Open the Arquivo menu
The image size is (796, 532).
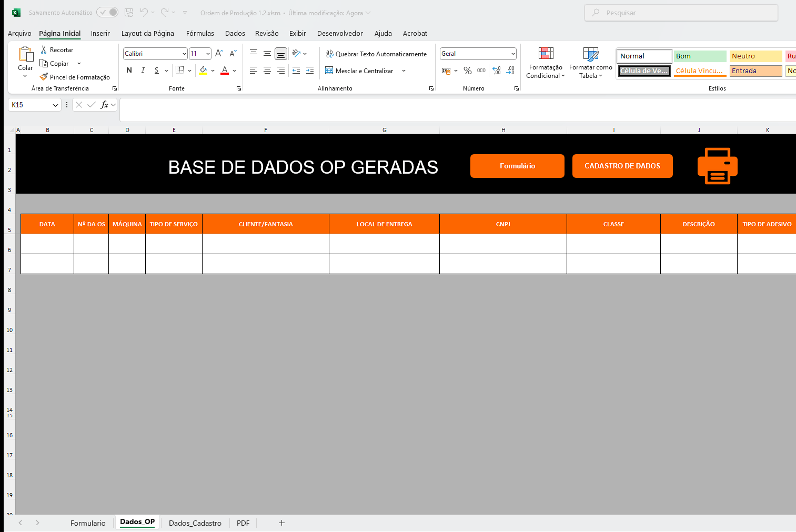[x=19, y=33]
